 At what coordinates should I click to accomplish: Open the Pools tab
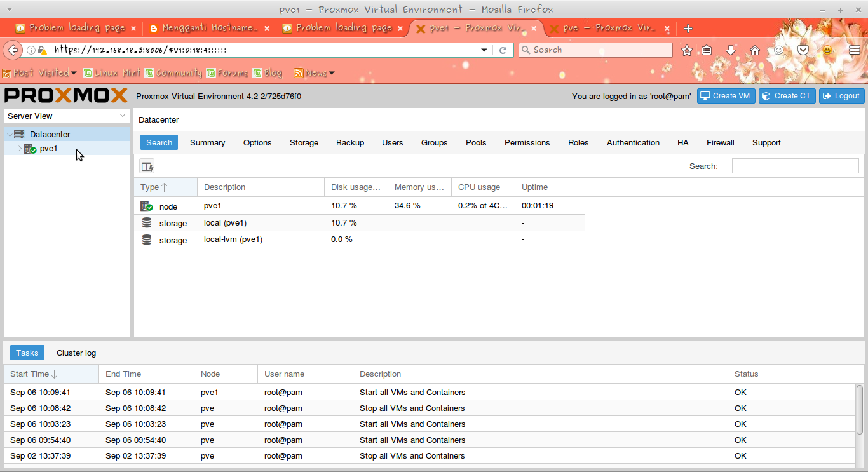pyautogui.click(x=476, y=143)
